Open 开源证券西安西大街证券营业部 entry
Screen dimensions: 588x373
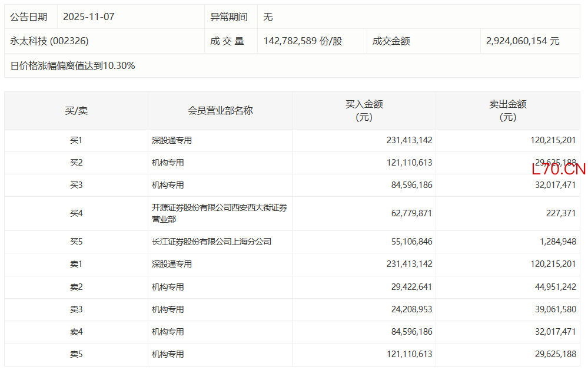tap(219, 213)
